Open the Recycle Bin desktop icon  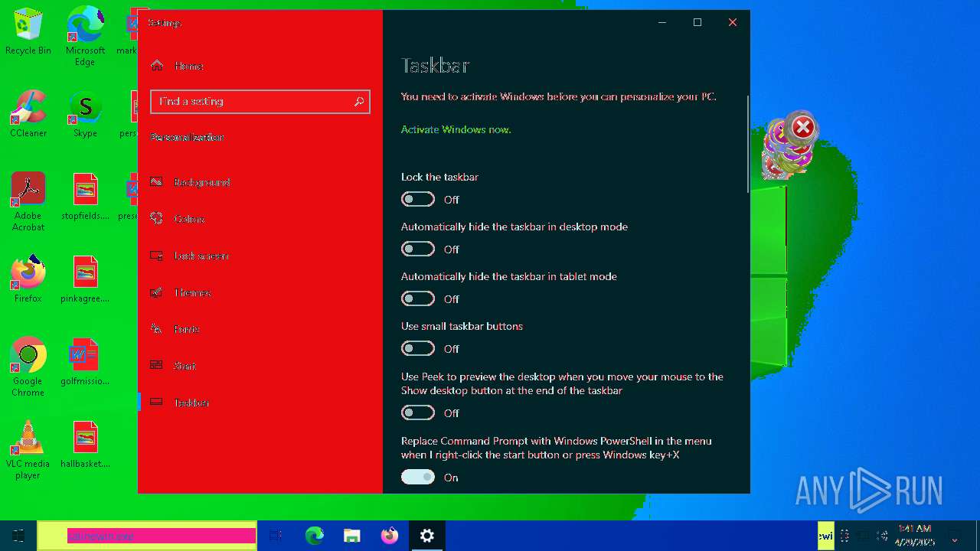[28, 32]
